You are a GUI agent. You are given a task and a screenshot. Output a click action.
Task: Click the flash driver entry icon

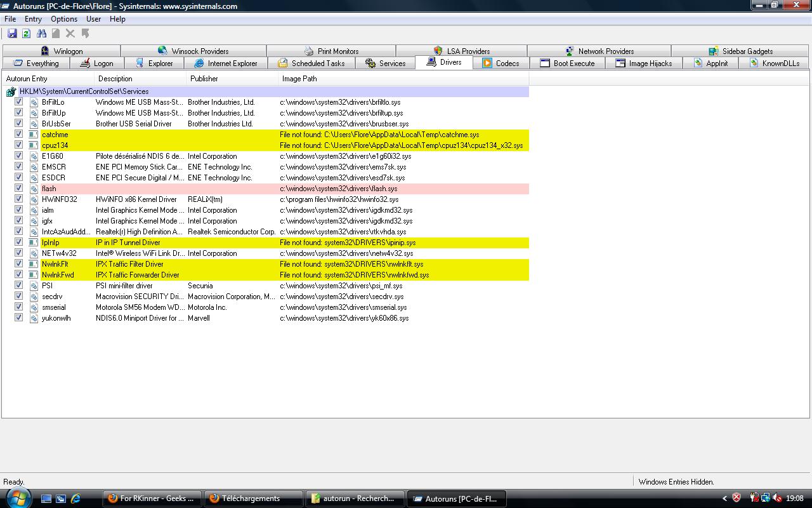click(x=34, y=189)
